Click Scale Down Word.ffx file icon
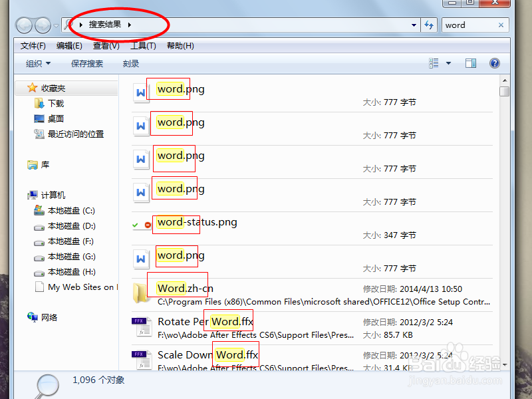Screen dimensions: 532x399 click(142, 360)
